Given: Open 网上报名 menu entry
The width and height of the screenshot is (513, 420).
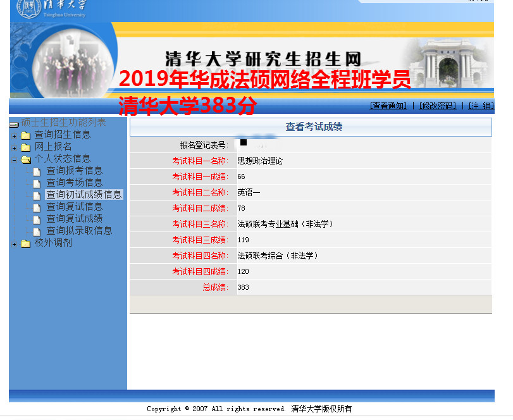Looking at the screenshot, I should coord(53,147).
